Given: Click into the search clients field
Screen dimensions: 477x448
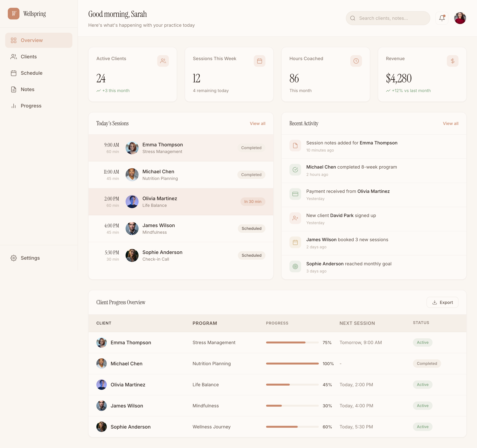Looking at the screenshot, I should (x=388, y=18).
